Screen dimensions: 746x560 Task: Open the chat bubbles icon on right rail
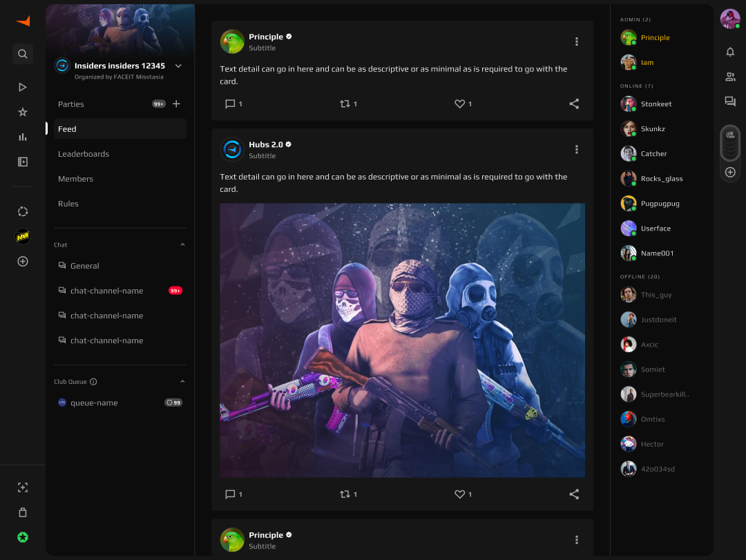point(730,102)
